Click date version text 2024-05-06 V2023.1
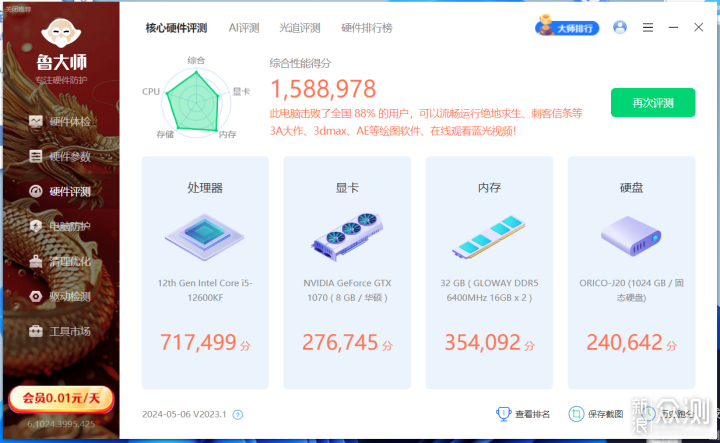The image size is (720, 443). click(x=184, y=415)
